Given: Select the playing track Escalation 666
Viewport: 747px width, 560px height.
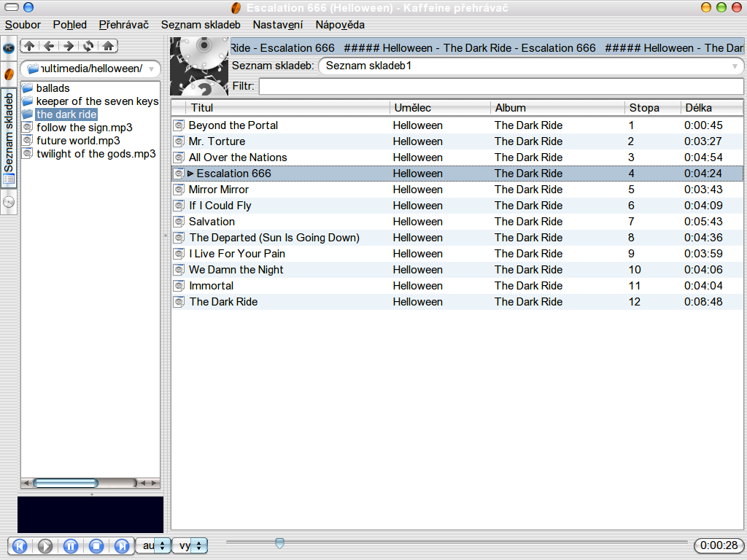Looking at the screenshot, I should pos(457,174).
